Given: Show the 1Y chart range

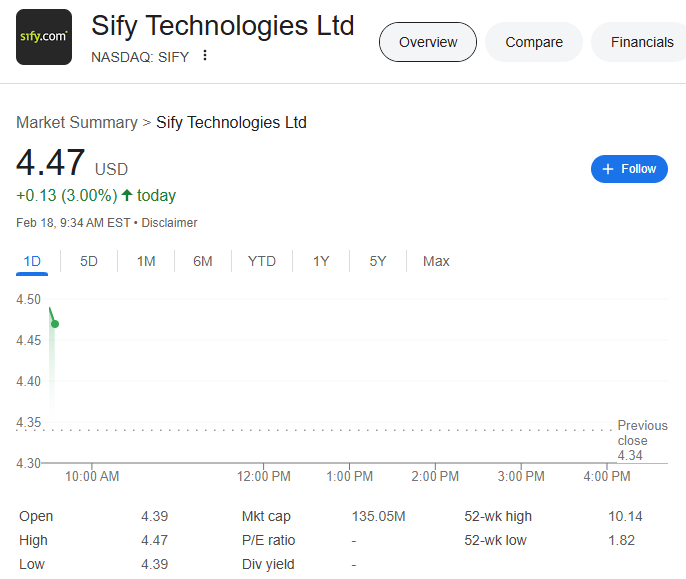Looking at the screenshot, I should click(x=321, y=261).
